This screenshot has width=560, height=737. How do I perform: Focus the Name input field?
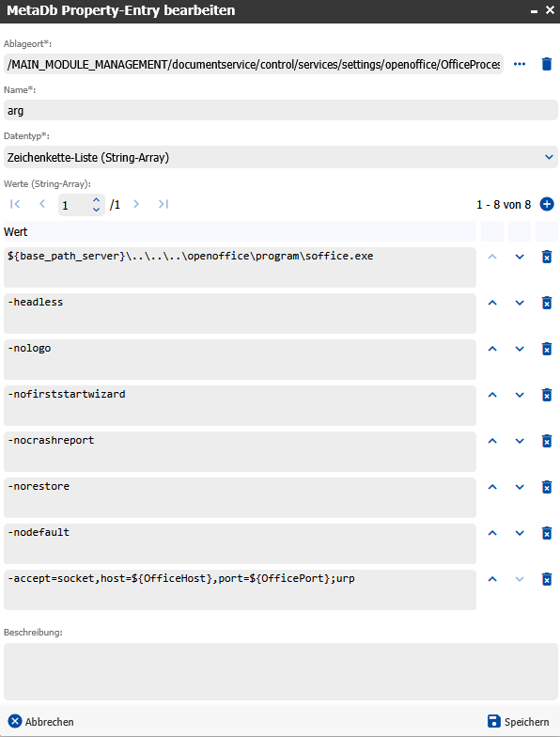[280, 111]
